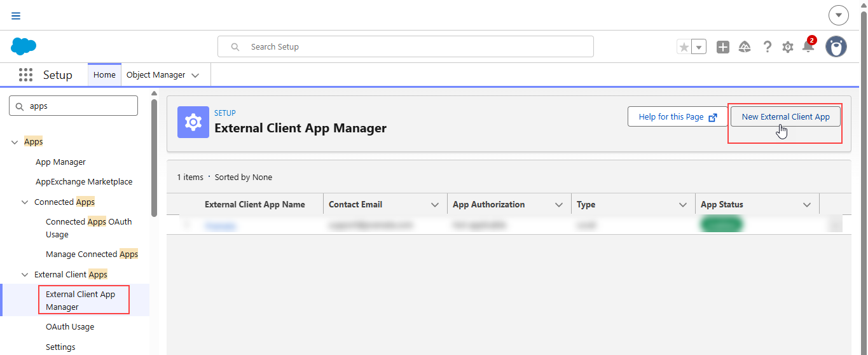Collapse the External Client Apps node
Viewport: 868px width, 355px height.
[x=25, y=275]
